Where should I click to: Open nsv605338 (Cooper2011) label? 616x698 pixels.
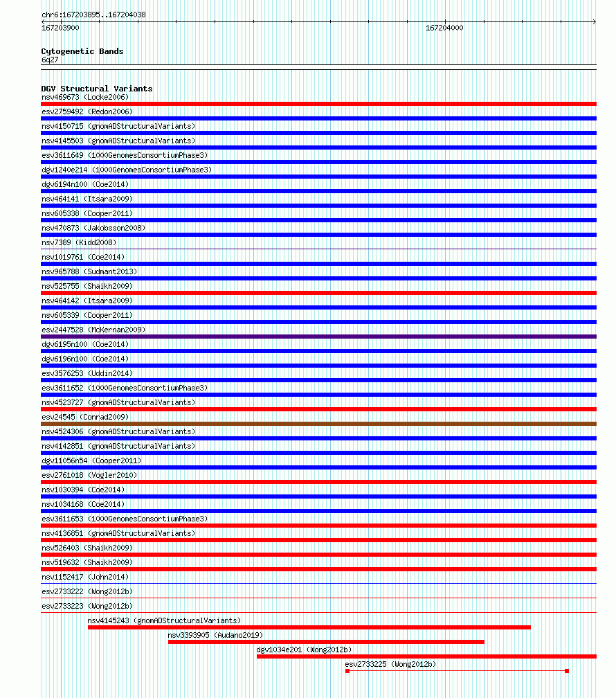click(x=87, y=214)
